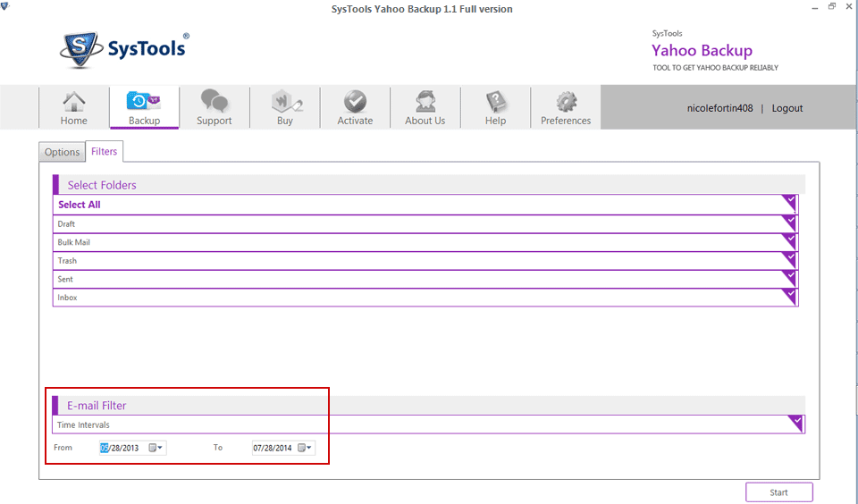This screenshot has width=858, height=504.
Task: Toggle the Sent folder checkmark
Action: point(789,278)
